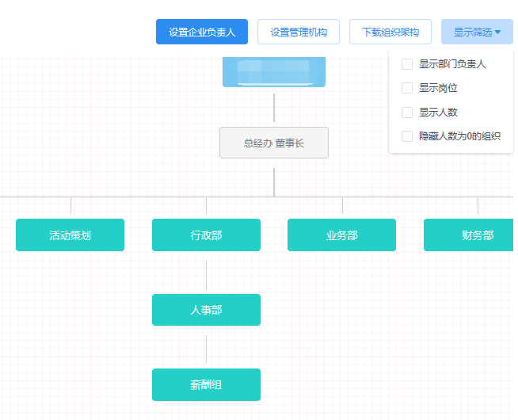Tick the 显示岗位 checkbox
518x420 pixels.
407,88
